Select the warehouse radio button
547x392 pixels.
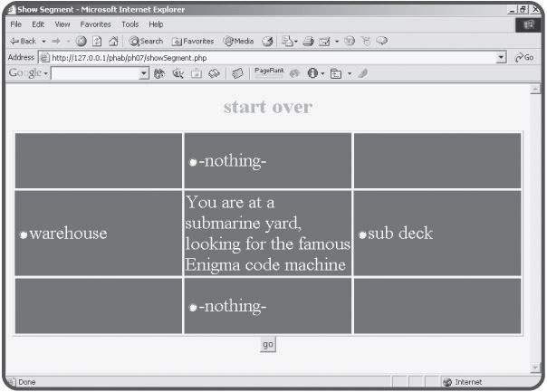point(24,235)
